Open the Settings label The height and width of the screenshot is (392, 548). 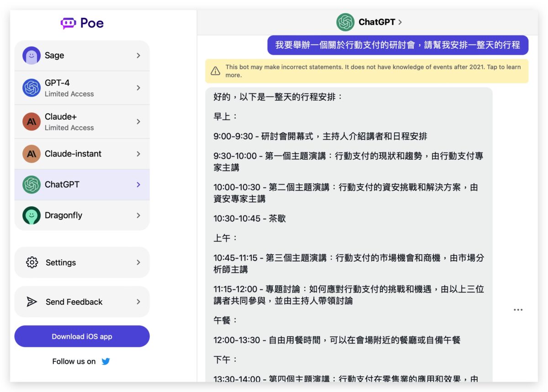coord(61,263)
